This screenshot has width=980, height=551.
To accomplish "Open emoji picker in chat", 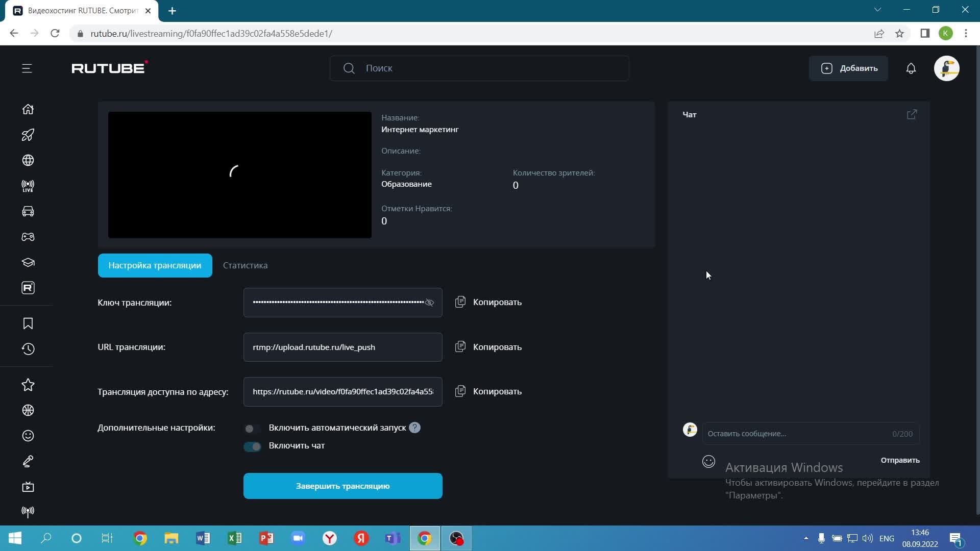I will [x=708, y=461].
